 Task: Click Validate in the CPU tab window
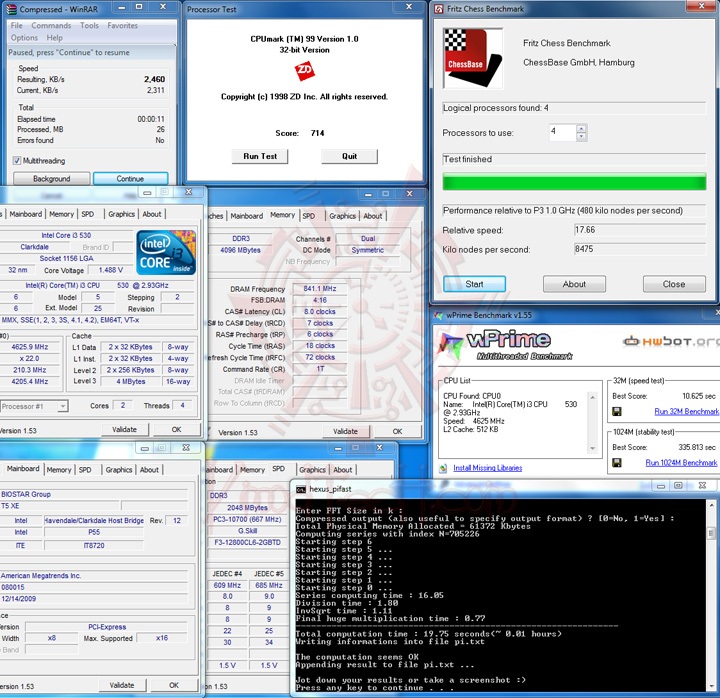click(124, 429)
